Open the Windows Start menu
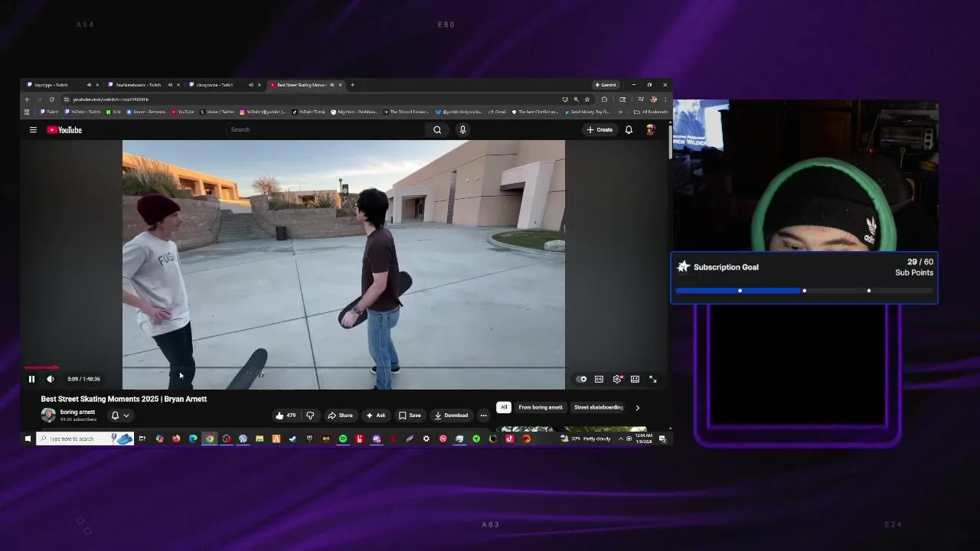The height and width of the screenshot is (551, 980). 28,439
